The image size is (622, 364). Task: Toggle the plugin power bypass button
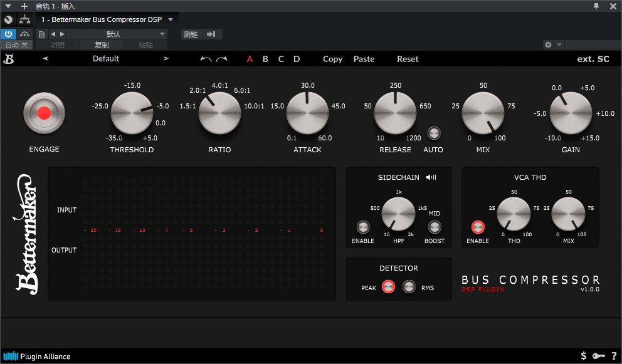click(x=8, y=34)
